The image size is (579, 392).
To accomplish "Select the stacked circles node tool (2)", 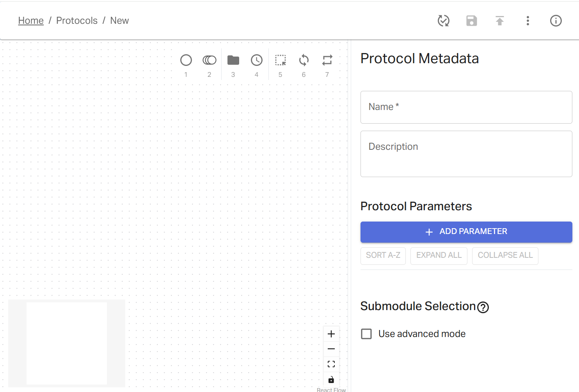I will pos(210,60).
